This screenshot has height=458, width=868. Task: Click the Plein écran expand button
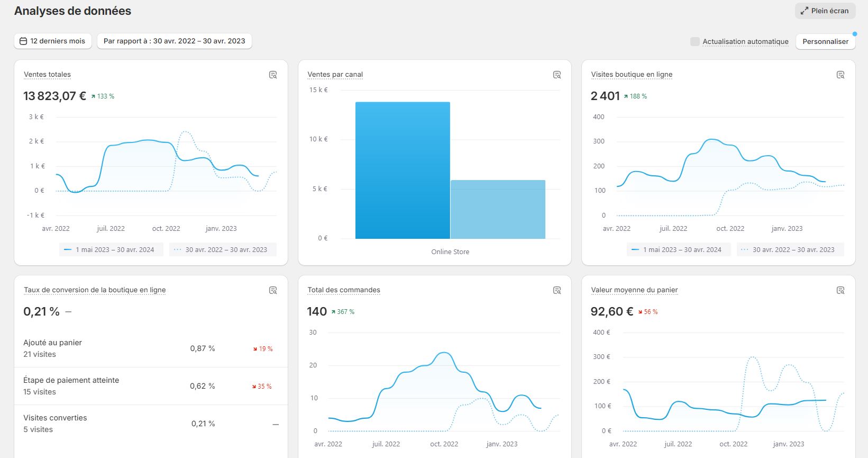point(825,11)
